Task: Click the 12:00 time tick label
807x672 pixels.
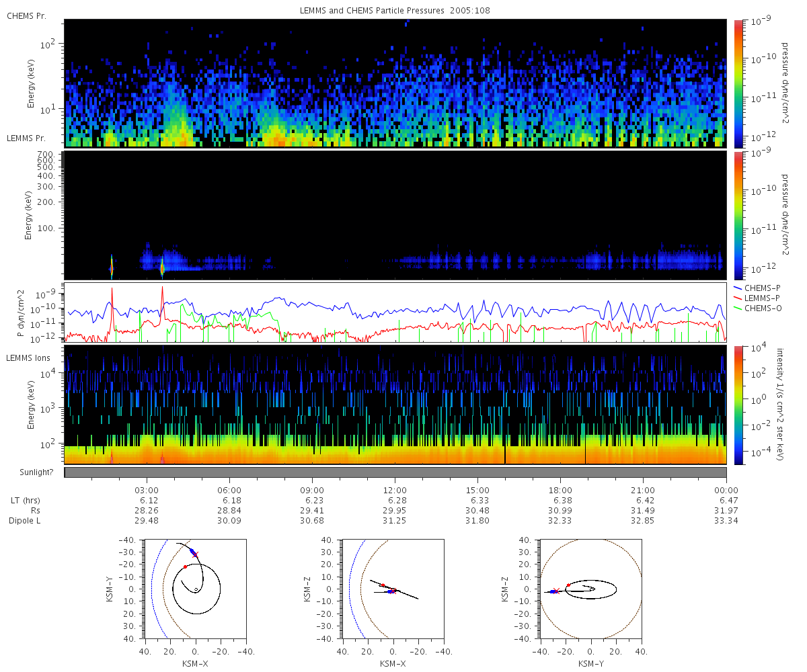Action: click(395, 491)
